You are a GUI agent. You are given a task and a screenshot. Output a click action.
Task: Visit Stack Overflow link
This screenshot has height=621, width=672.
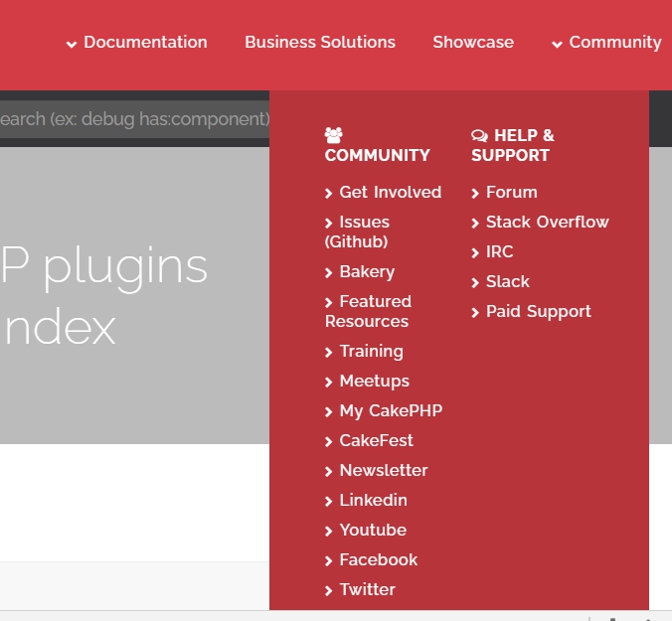click(540, 222)
